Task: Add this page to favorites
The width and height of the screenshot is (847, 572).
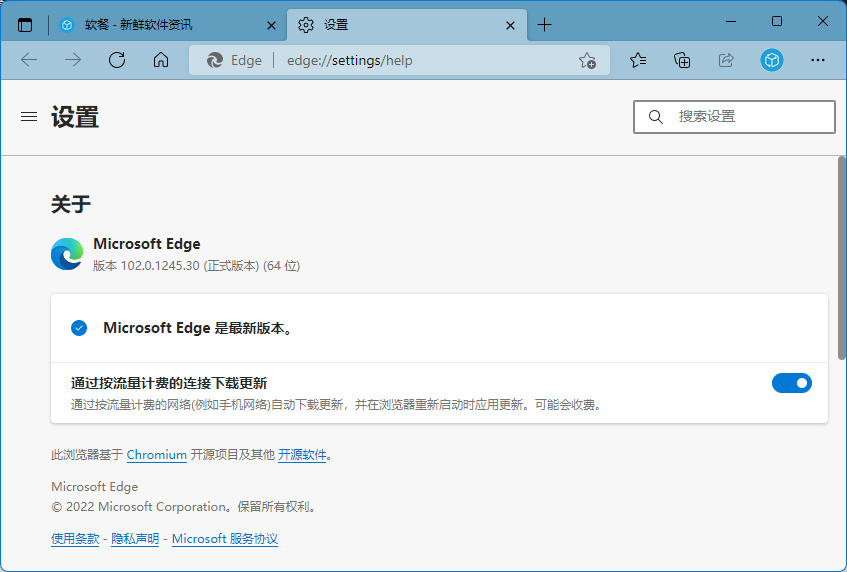Action: click(x=587, y=60)
